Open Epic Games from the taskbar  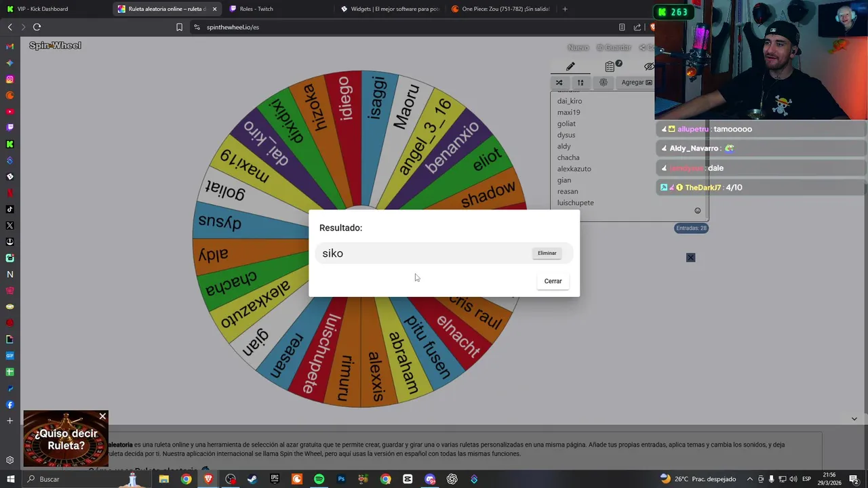pos(275,479)
